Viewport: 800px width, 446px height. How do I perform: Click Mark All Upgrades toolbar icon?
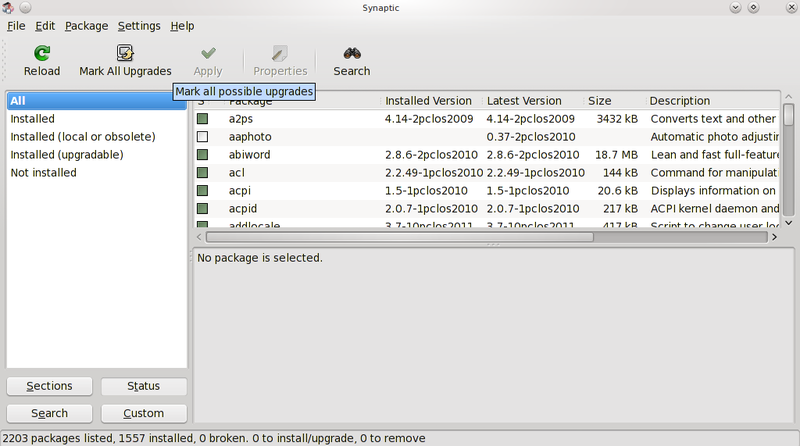[125, 53]
